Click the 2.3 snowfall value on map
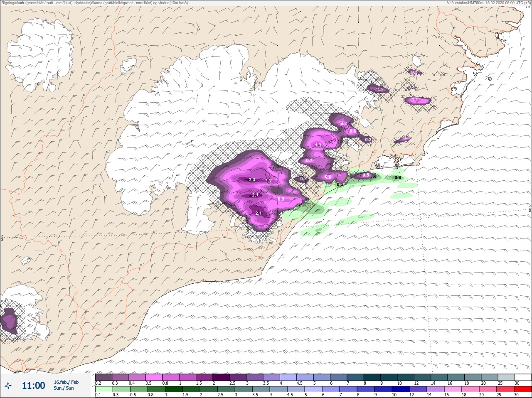Viewport: 532px width, 398px height. click(x=252, y=180)
